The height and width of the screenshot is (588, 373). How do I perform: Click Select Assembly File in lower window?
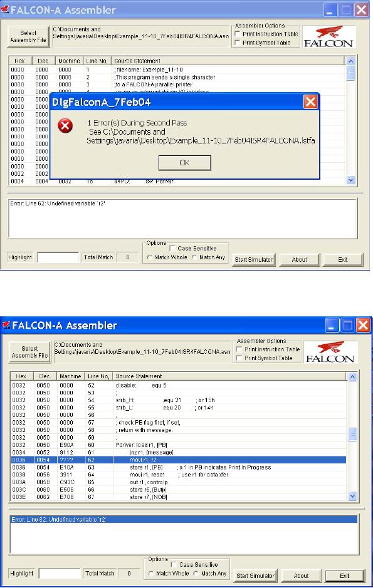coord(29,352)
